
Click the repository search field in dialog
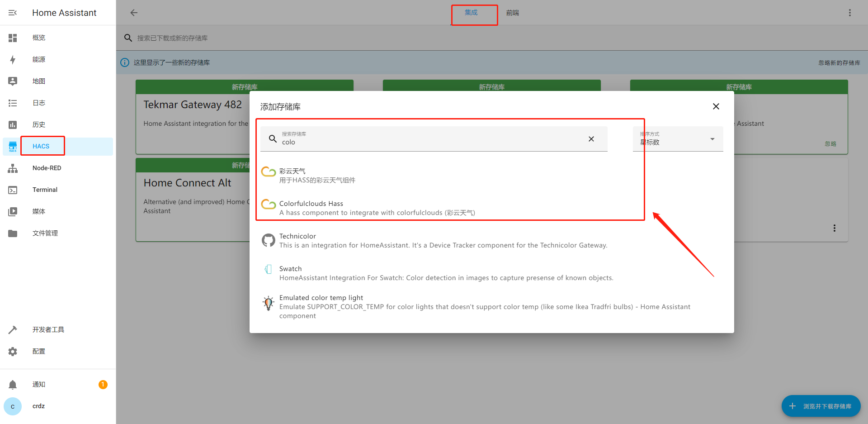click(x=429, y=142)
